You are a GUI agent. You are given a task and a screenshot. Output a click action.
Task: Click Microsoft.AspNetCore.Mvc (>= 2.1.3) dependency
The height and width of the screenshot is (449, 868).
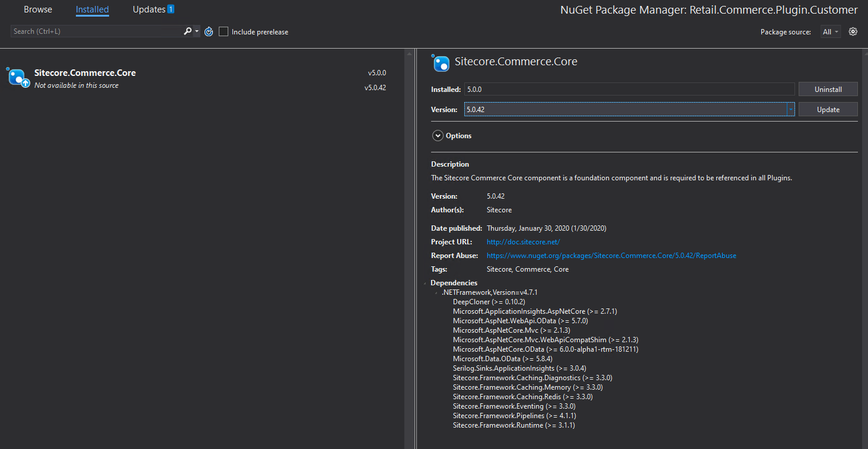click(511, 330)
